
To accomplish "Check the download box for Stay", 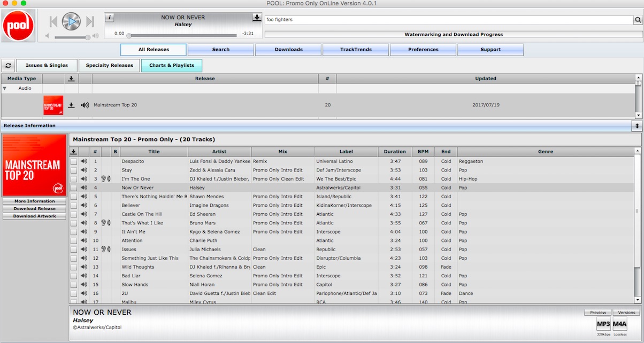I will (74, 170).
